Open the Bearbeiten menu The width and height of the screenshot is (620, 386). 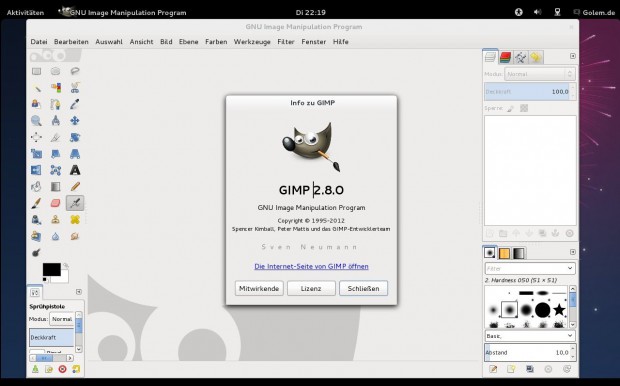tap(71, 42)
